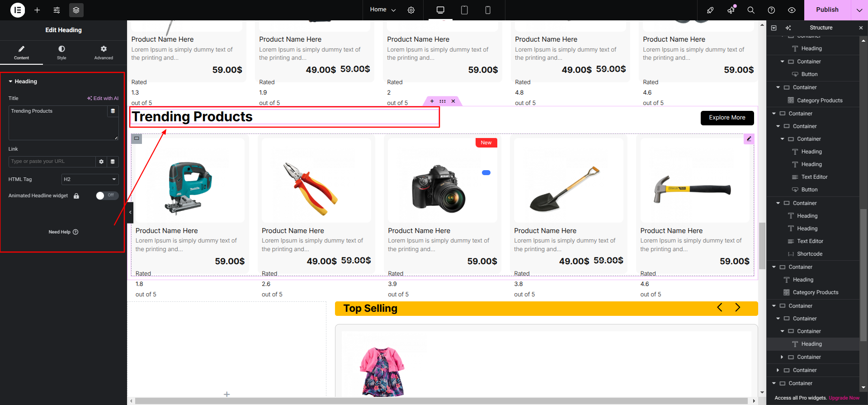868x405 pixels.
Task: Switch to tablet responsive view
Action: [464, 10]
